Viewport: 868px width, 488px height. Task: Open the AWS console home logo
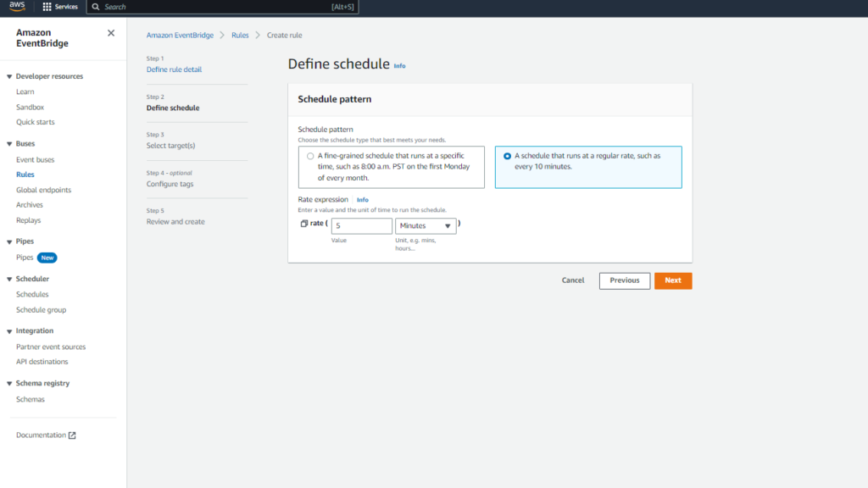tap(17, 6)
